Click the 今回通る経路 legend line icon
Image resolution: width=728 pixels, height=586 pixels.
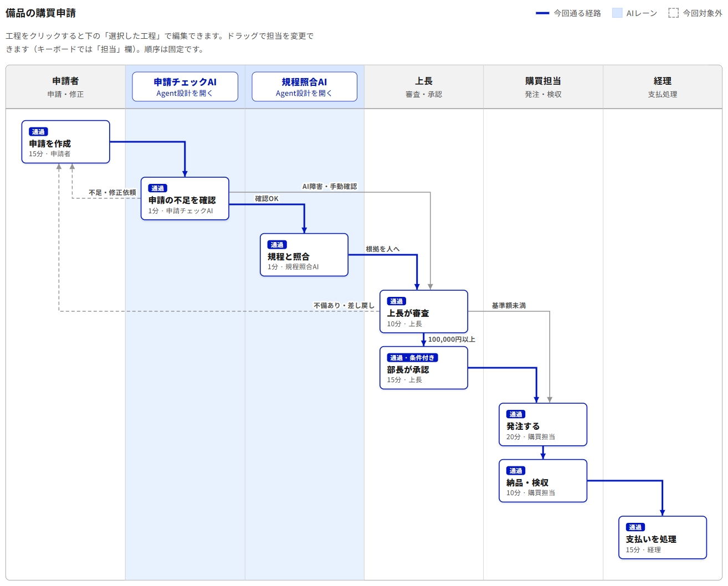(542, 13)
